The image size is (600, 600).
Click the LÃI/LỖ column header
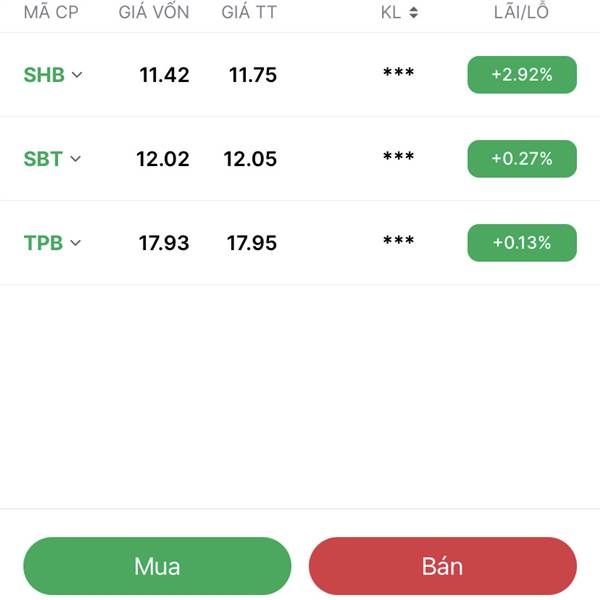point(521,11)
